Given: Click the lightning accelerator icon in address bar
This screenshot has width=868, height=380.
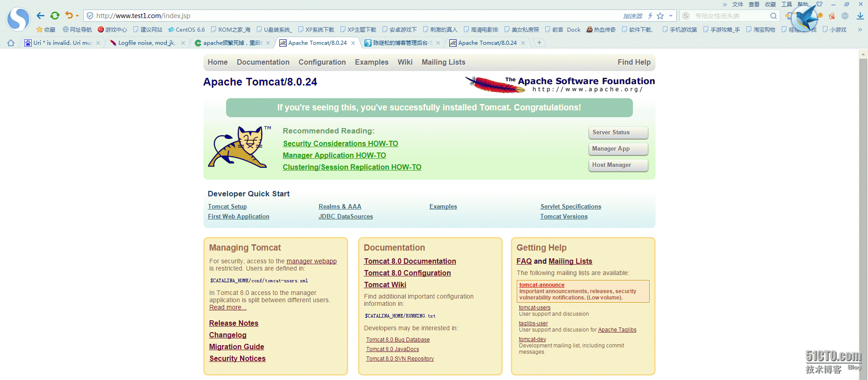Looking at the screenshot, I should pyautogui.click(x=650, y=16).
